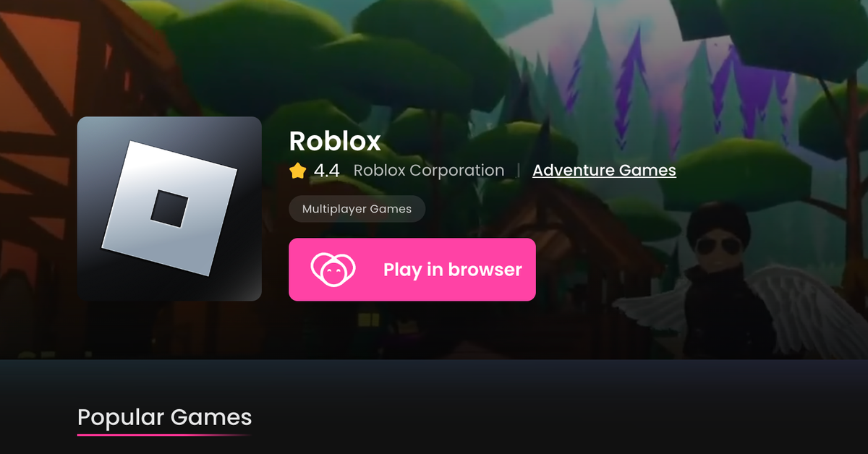Click the Roblox app logo thumbnail
This screenshot has width=868, height=454.
(169, 208)
